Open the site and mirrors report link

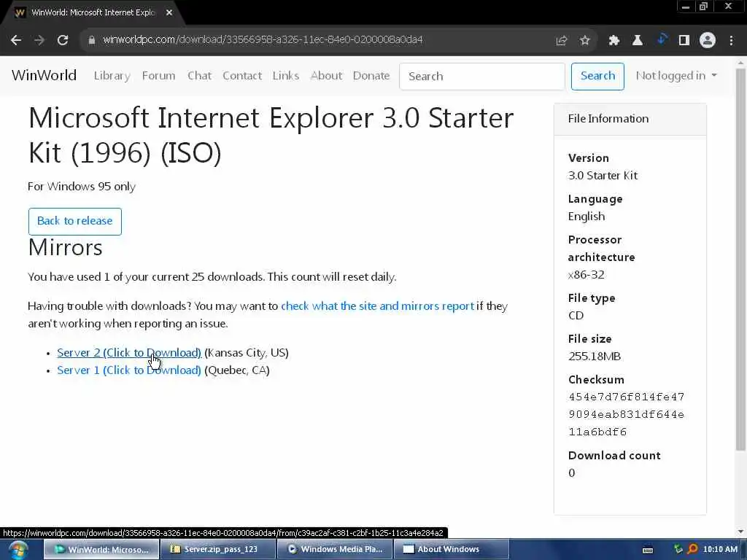(377, 306)
